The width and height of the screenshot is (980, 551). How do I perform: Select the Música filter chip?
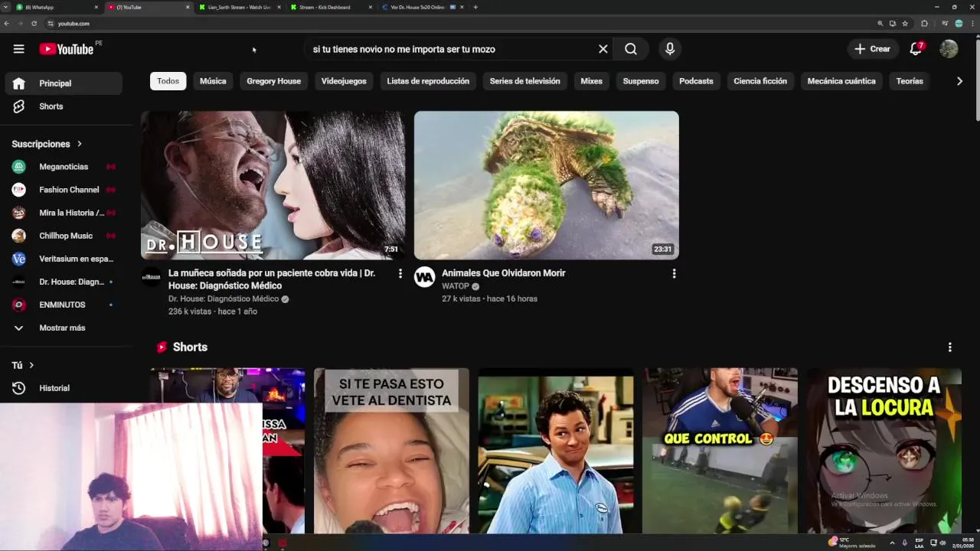click(x=213, y=81)
